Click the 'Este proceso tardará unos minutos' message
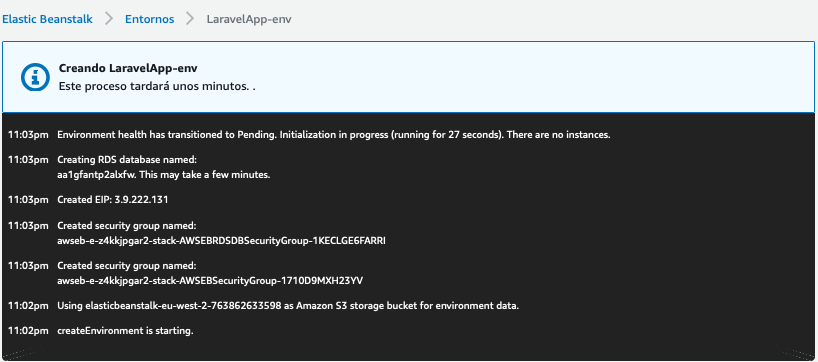Viewport: 818px width, 362px height. pyautogui.click(x=157, y=86)
